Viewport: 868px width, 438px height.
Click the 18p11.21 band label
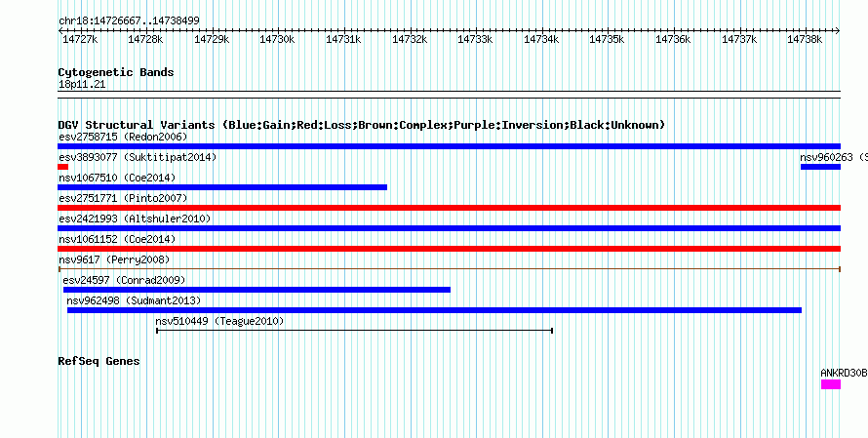(x=82, y=85)
